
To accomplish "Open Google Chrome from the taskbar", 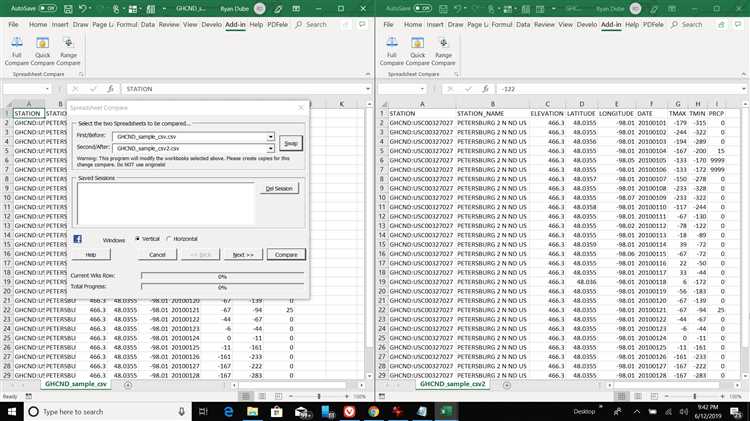I will pyautogui.click(x=374, y=411).
